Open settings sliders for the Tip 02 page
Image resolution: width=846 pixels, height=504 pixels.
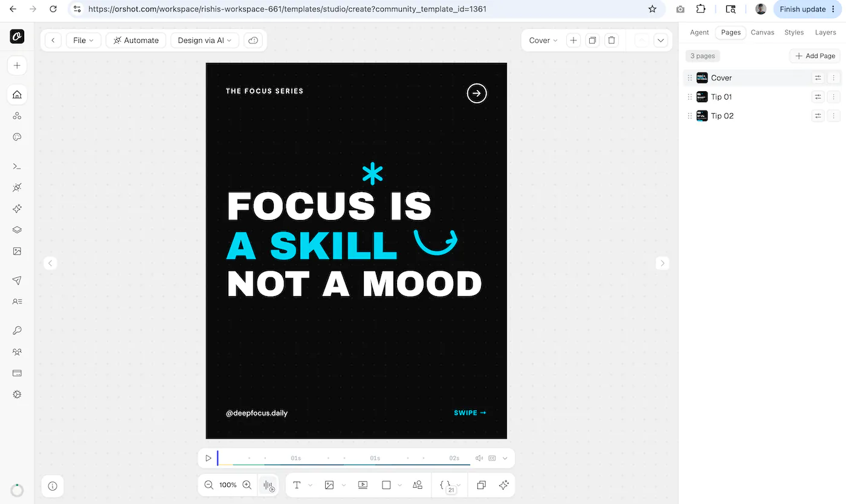[818, 116]
